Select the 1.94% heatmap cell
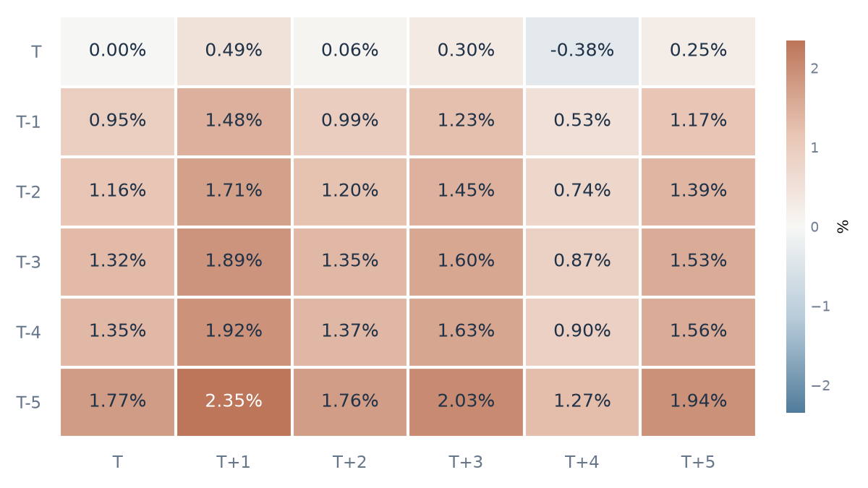868x488 pixels. (x=698, y=402)
